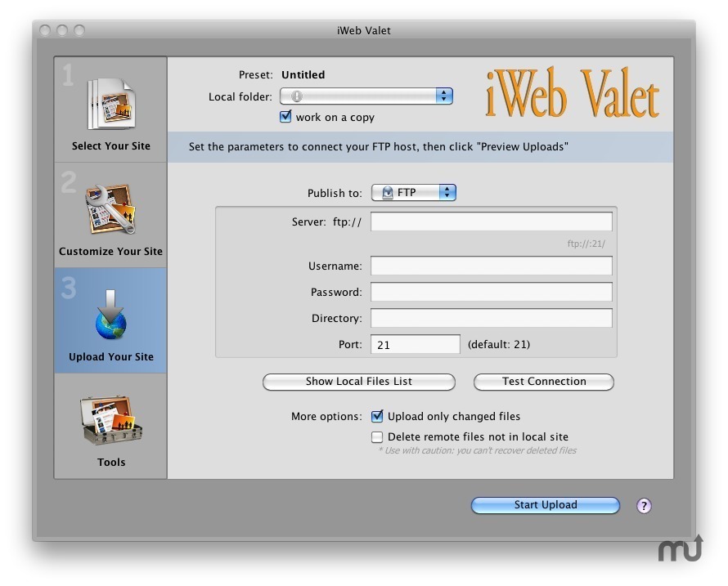Image resolution: width=728 pixels, height=586 pixels.
Task: Click the Customize Your Site wrench icon
Action: click(110, 209)
